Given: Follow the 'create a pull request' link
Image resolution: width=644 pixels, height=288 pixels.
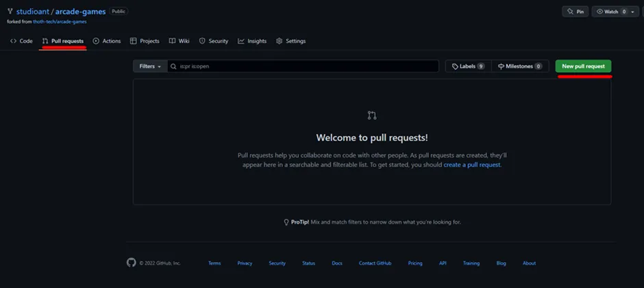Looking at the screenshot, I should point(472,165).
